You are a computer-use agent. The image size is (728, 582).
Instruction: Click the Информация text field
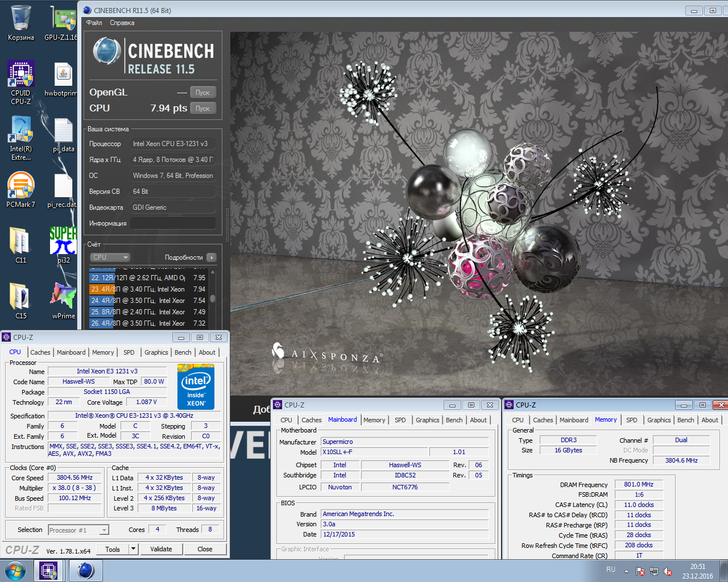pos(173,223)
